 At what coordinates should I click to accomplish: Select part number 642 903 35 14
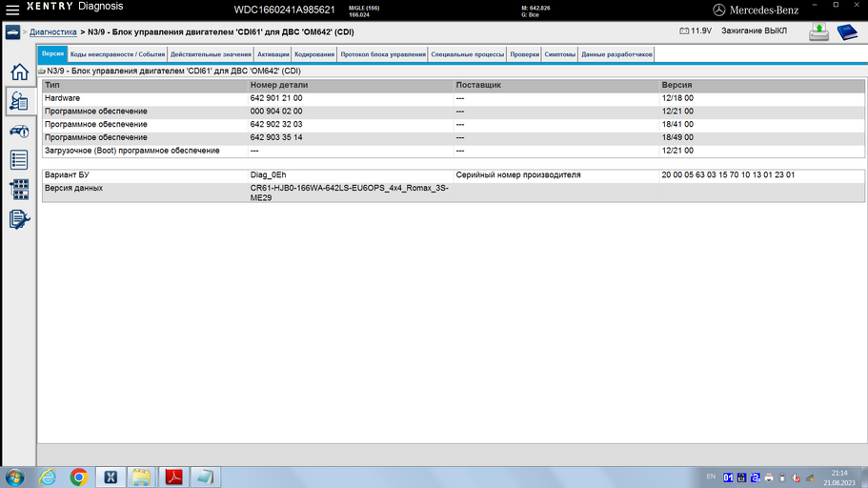click(x=276, y=137)
